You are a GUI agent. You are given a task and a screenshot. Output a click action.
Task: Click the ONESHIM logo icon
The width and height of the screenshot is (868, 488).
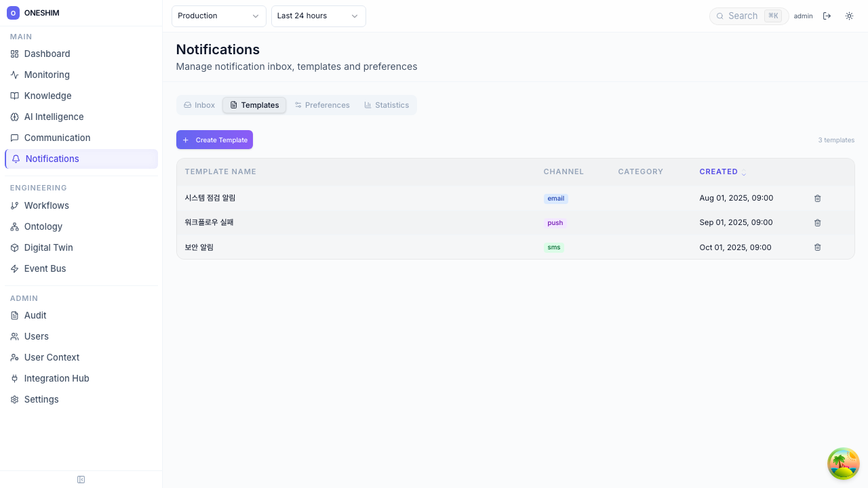pos(13,13)
